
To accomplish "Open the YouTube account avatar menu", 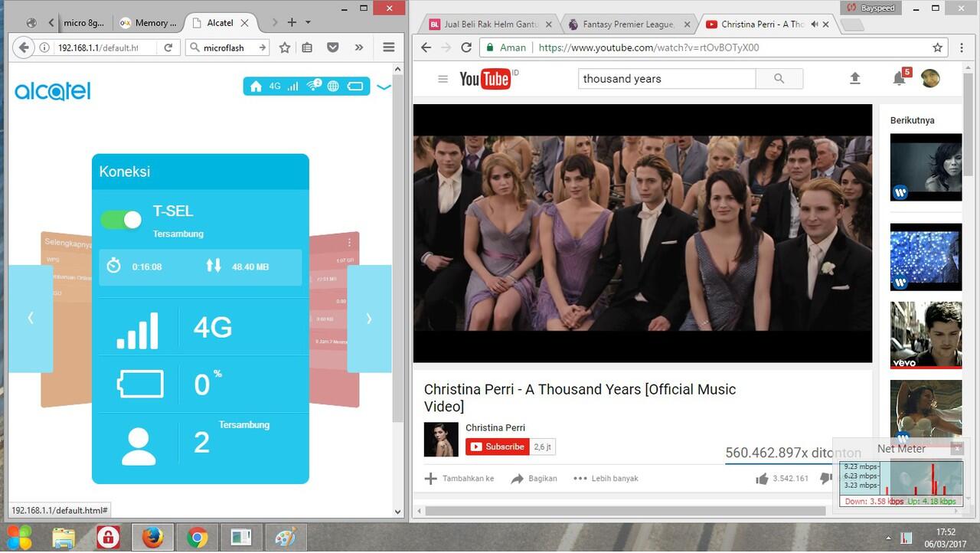I will (930, 78).
